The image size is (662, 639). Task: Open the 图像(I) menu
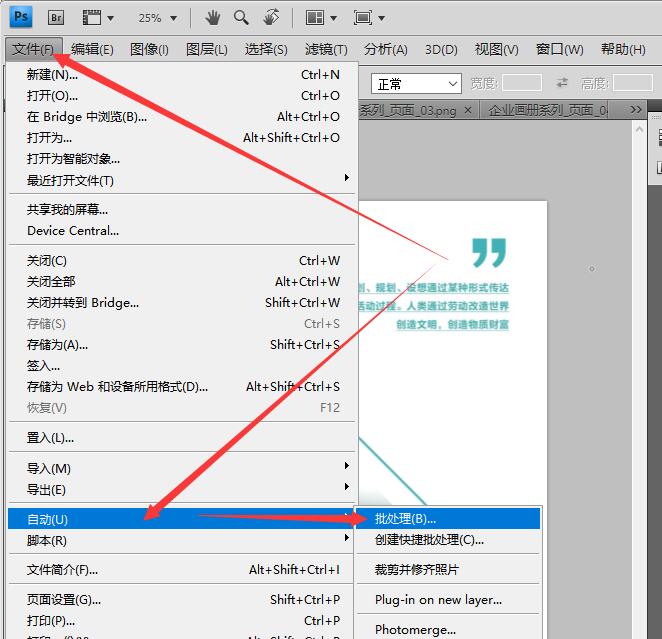pos(149,49)
